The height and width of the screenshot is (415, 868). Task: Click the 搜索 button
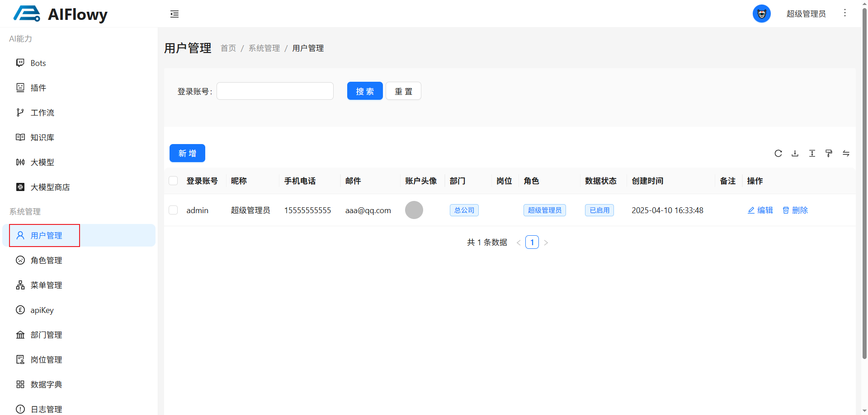(x=365, y=91)
